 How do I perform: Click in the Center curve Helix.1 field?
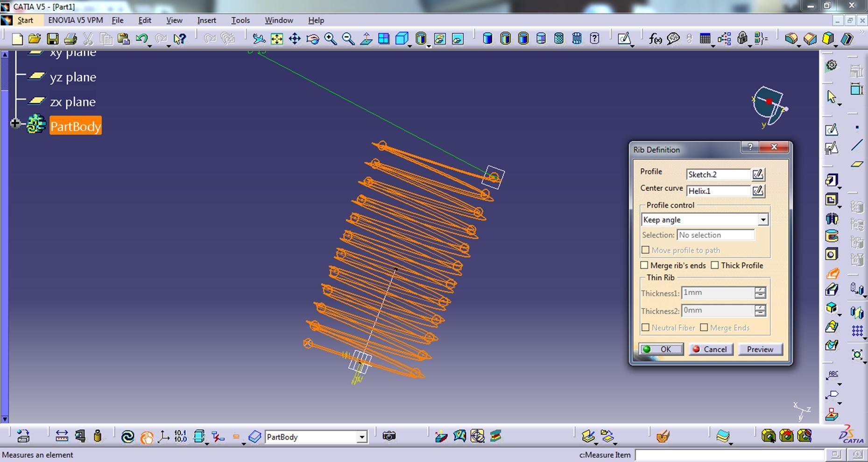[x=718, y=191]
